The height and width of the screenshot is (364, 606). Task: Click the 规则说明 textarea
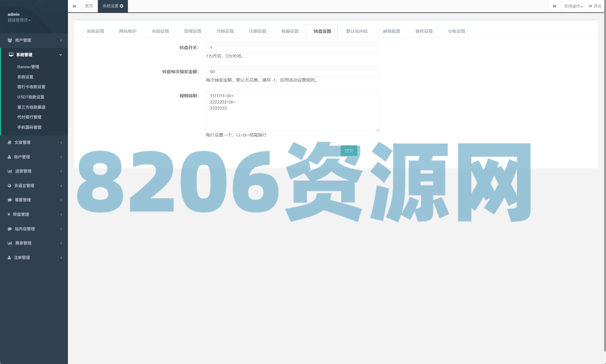292,111
